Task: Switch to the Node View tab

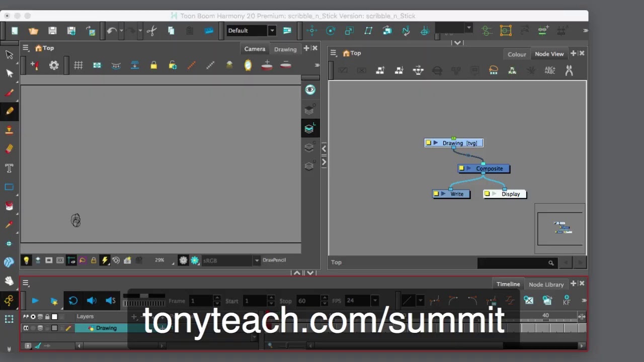Action: (549, 54)
